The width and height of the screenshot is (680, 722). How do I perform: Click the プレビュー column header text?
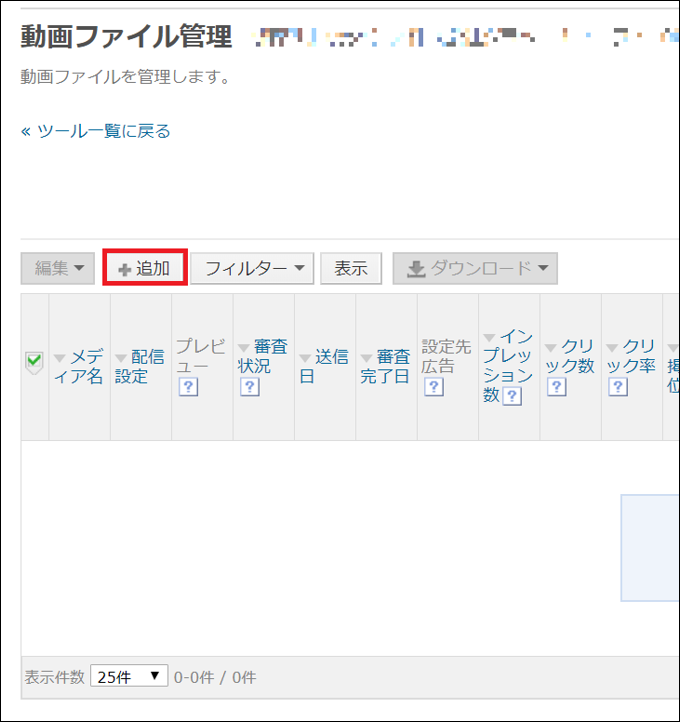tap(201, 356)
